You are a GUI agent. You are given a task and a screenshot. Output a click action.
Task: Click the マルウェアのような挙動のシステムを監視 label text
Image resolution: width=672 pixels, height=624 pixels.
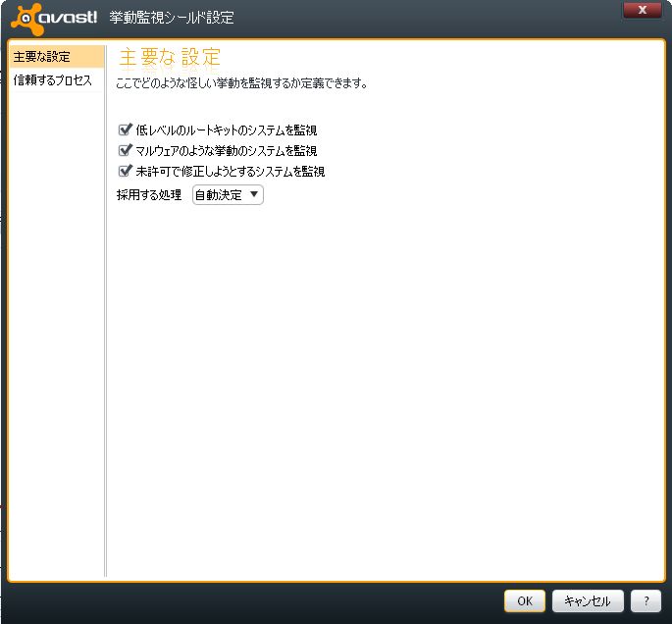click(226, 150)
